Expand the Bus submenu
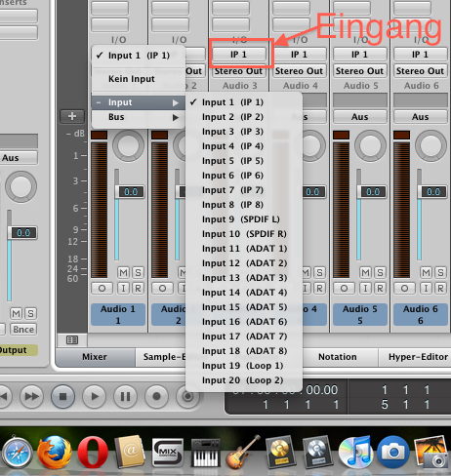Screen dimensions: 451x476 coord(139,117)
